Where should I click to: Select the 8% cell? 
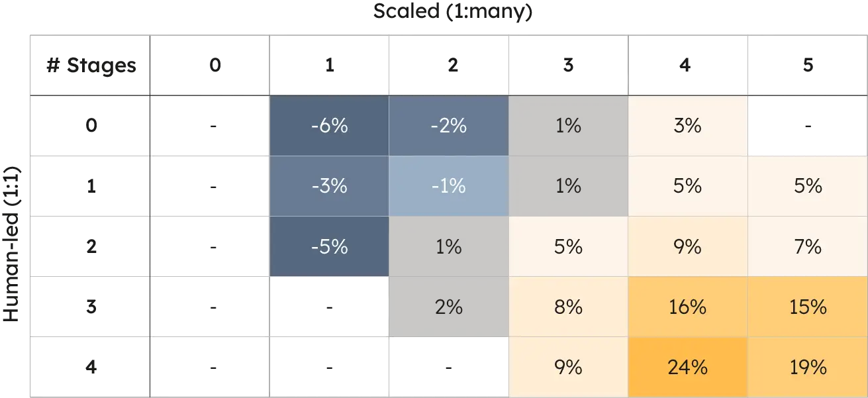569,307
